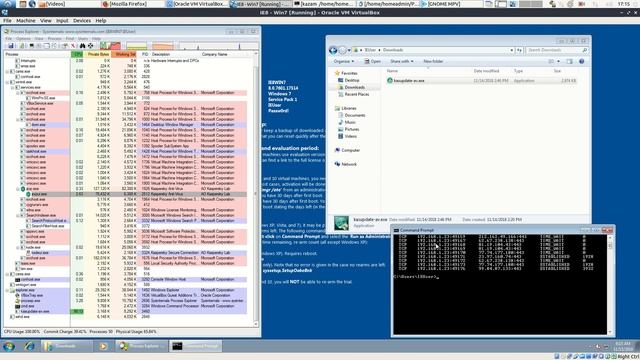Select Recent Places in Favorites
Screen dimensions: 640x360
pos(353,94)
